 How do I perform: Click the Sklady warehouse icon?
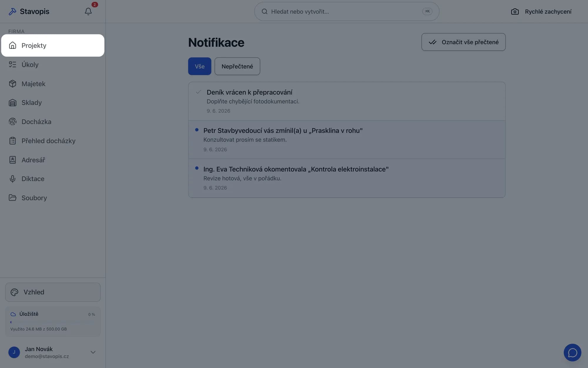12,103
